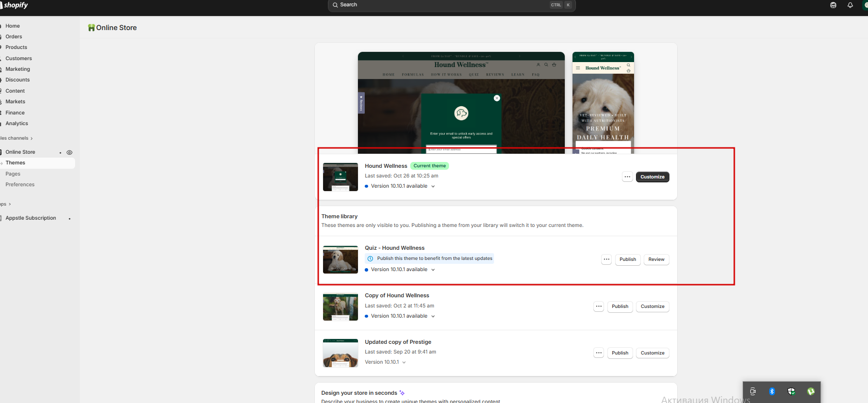Open more actions for Hound Wellness current theme
This screenshot has height=403, width=868.
pyautogui.click(x=627, y=177)
